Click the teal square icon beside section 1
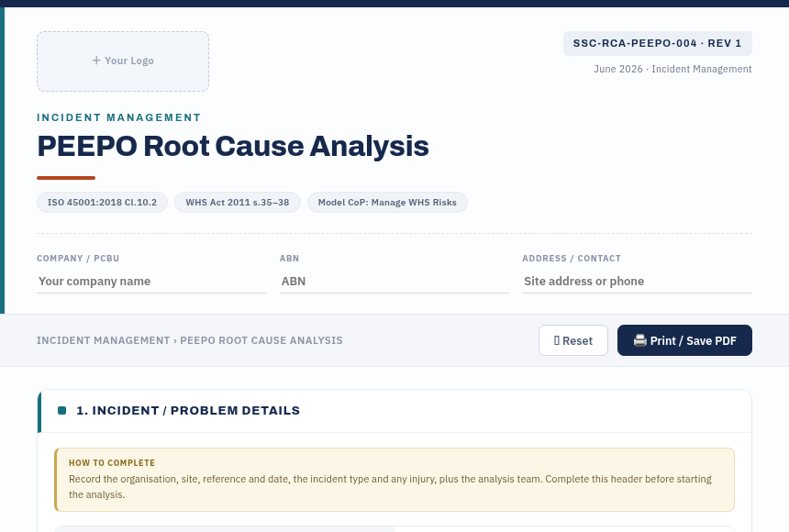 tap(61, 411)
